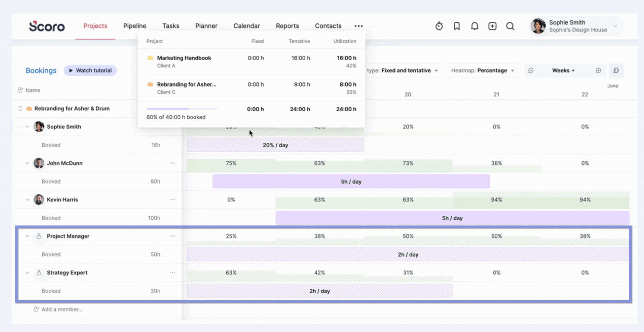Open Sophie Smith's account switcher chevron
Viewport: 644px width, 332px height.
(x=615, y=26)
